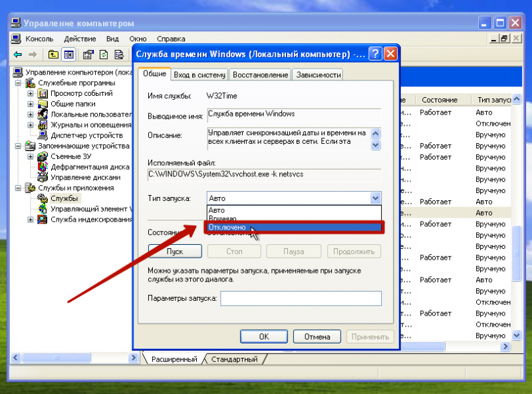Click the Запоминающие устройства icon
The image size is (532, 394).
coord(30,146)
